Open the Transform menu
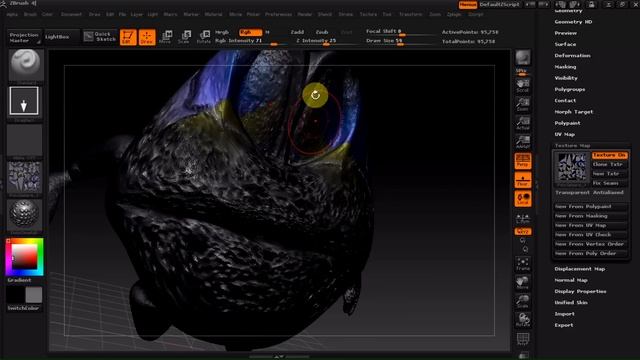This screenshot has width=640, height=360. click(411, 14)
